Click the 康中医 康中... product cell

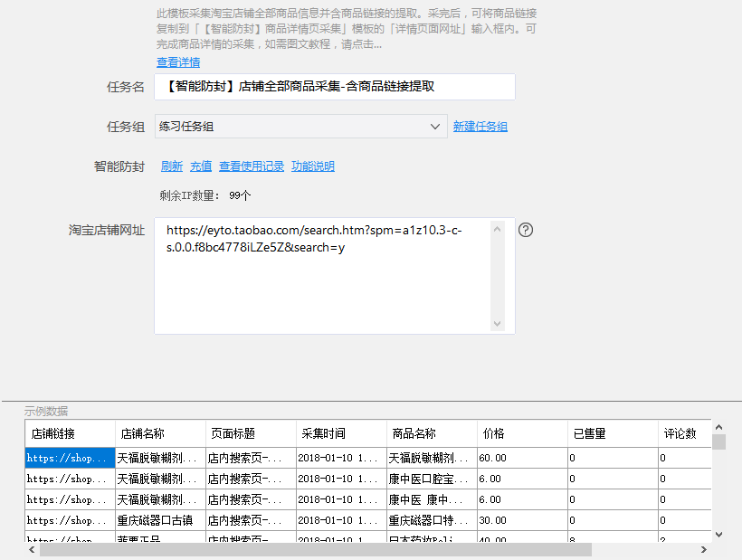(x=432, y=499)
